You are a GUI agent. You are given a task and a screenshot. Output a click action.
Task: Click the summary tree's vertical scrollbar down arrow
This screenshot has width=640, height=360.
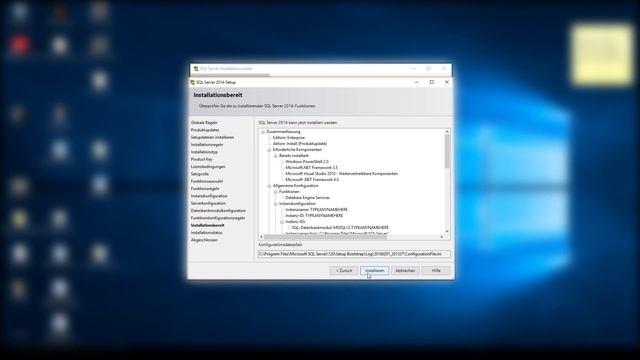[447, 231]
